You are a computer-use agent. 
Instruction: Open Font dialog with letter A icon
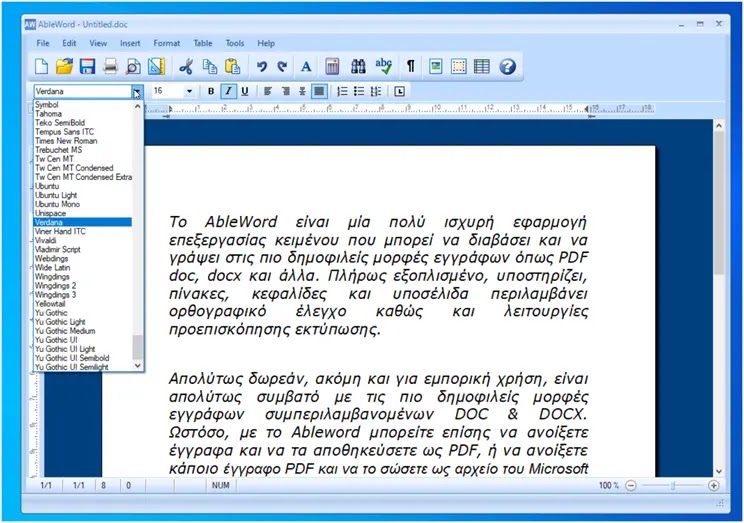click(x=306, y=66)
